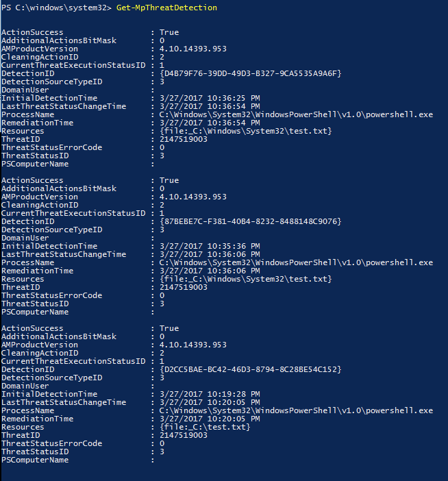The width and height of the screenshot is (448, 481).
Task: Click the second AMProductVersion 4.10.14393.953 value
Action: point(193,197)
